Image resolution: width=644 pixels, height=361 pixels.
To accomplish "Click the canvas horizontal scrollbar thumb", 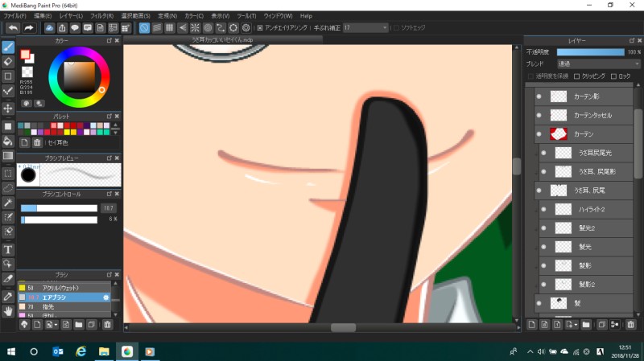I will coord(344,327).
